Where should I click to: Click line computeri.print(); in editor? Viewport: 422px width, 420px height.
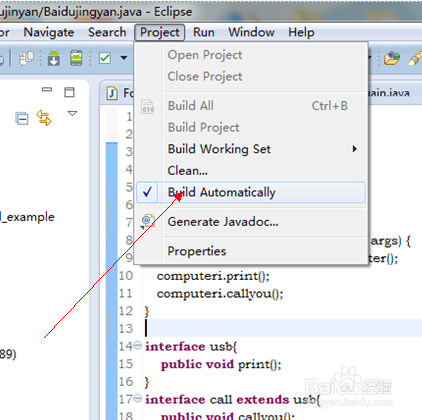pyautogui.click(x=213, y=276)
